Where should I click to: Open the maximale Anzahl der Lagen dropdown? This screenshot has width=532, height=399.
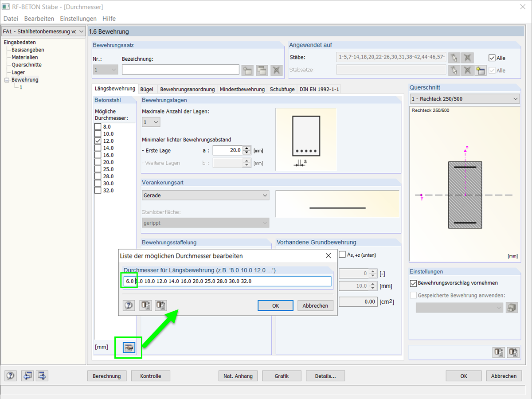[x=151, y=122]
